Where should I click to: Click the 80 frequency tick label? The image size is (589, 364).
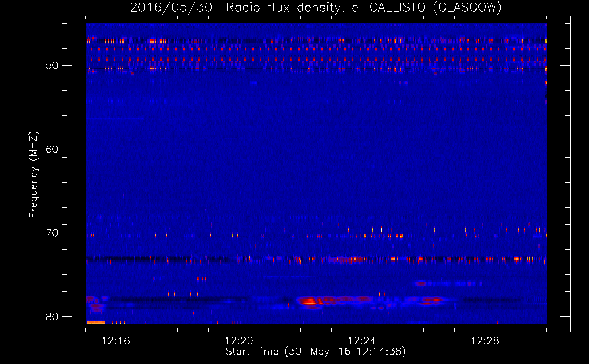[52, 317]
